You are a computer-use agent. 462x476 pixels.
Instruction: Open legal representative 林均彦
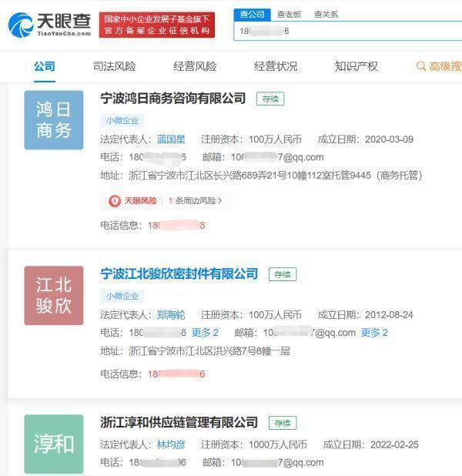(171, 444)
